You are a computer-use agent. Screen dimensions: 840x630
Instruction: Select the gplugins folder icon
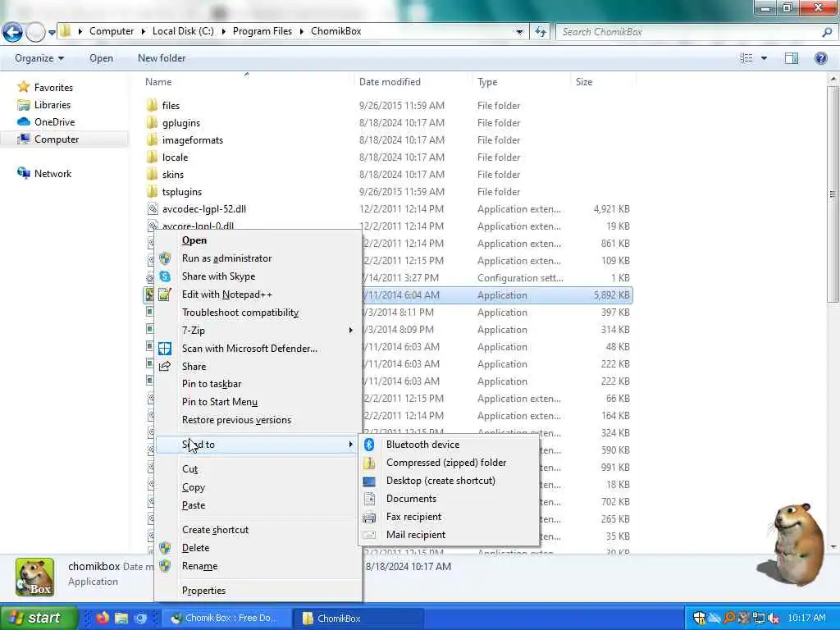pyautogui.click(x=152, y=123)
